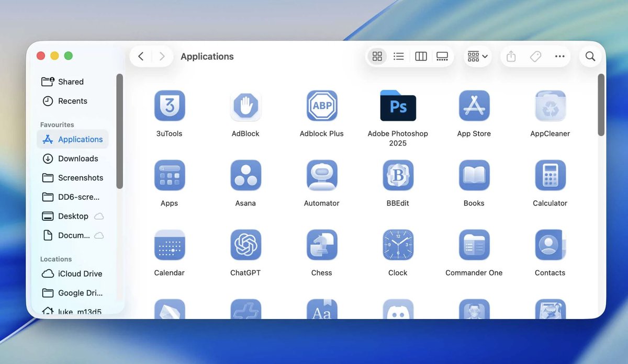The image size is (628, 364).
Task: Select Downloads in the sidebar
Action: coord(78,158)
